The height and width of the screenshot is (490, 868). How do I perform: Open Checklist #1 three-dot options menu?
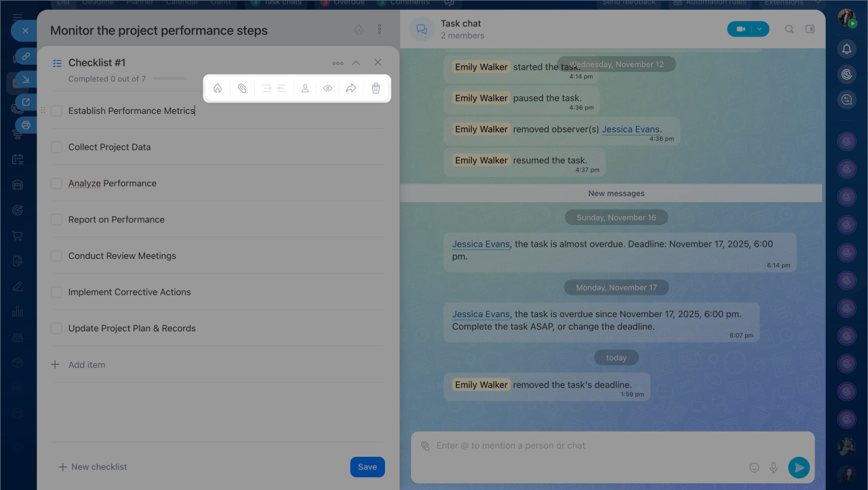[x=338, y=63]
